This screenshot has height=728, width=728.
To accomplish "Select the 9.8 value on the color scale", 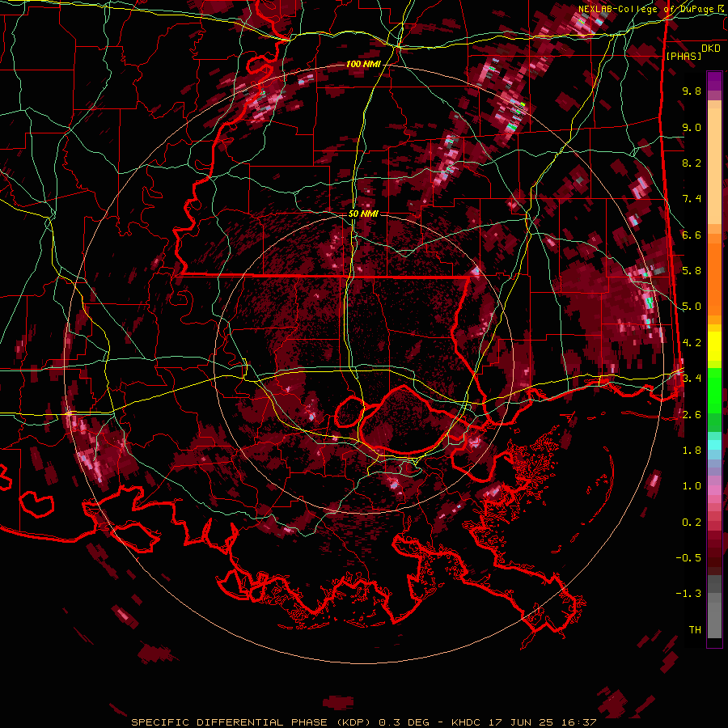I will click(x=692, y=91).
